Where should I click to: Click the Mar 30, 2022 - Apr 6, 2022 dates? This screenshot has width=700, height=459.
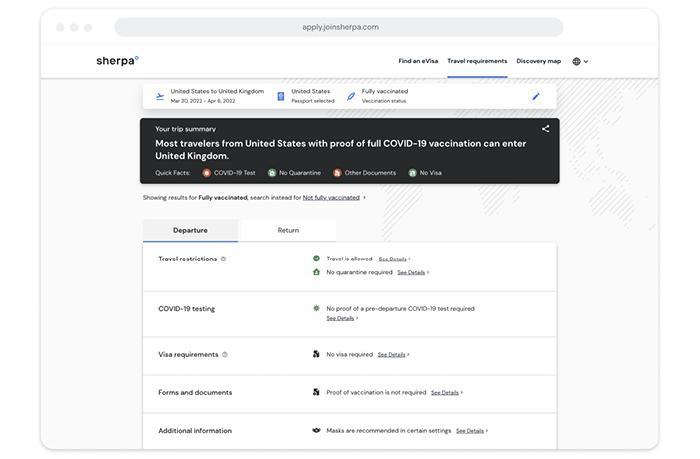203,101
